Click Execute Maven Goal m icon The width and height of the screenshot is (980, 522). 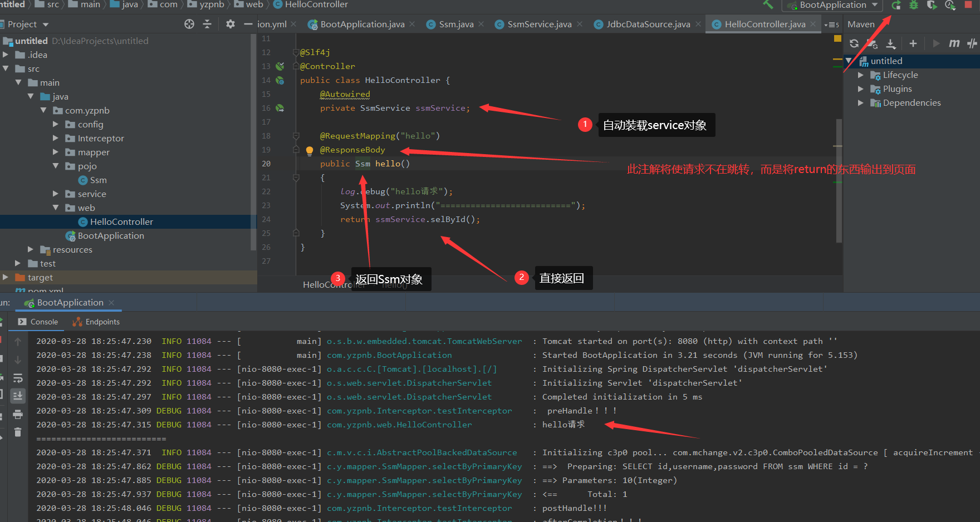coord(954,43)
